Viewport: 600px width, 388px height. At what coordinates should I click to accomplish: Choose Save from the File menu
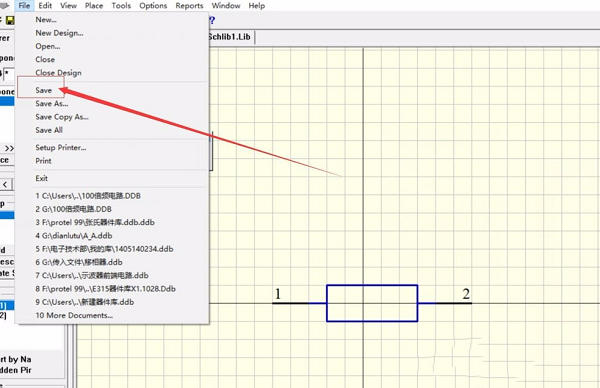point(43,90)
